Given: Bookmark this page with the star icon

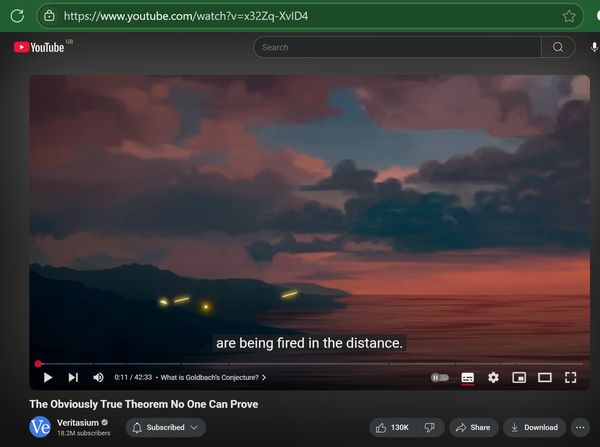Looking at the screenshot, I should click(x=569, y=16).
